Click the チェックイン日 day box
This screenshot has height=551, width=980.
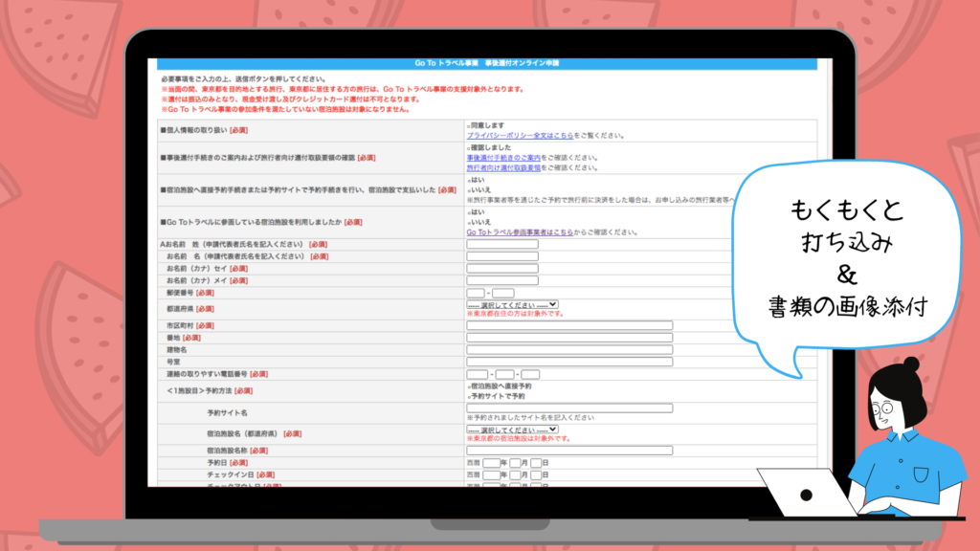coord(536,475)
